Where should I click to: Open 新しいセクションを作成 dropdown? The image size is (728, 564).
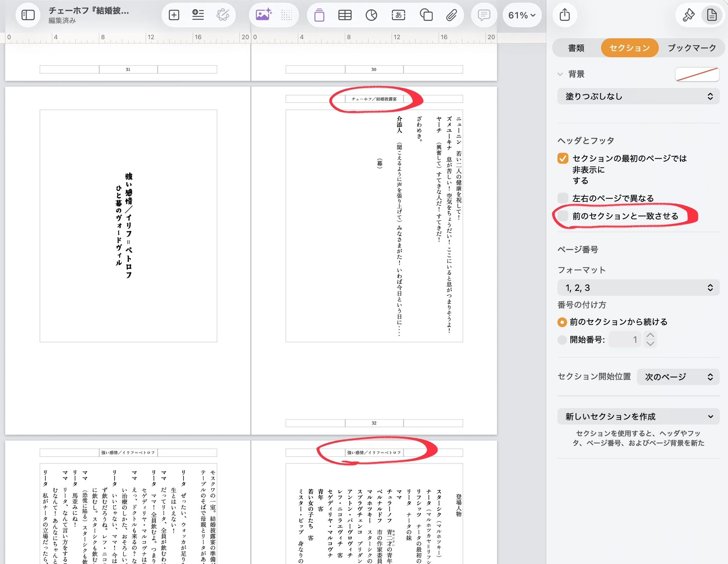pos(638,416)
